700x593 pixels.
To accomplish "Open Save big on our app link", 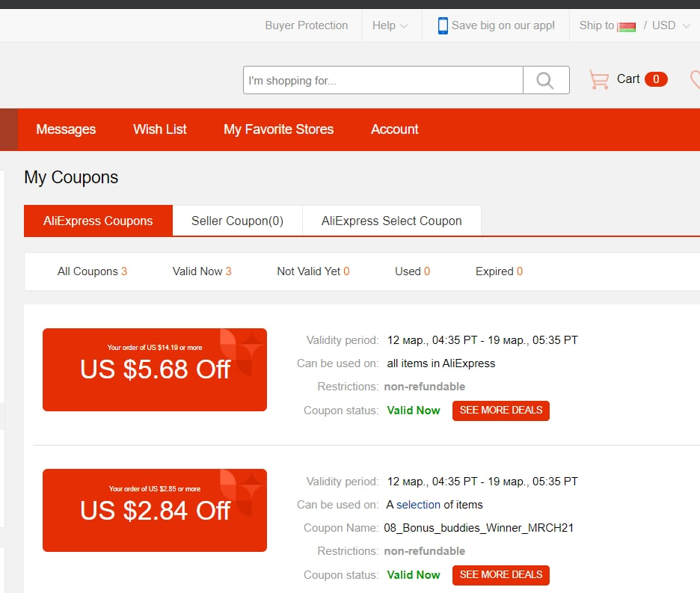I will [x=503, y=25].
